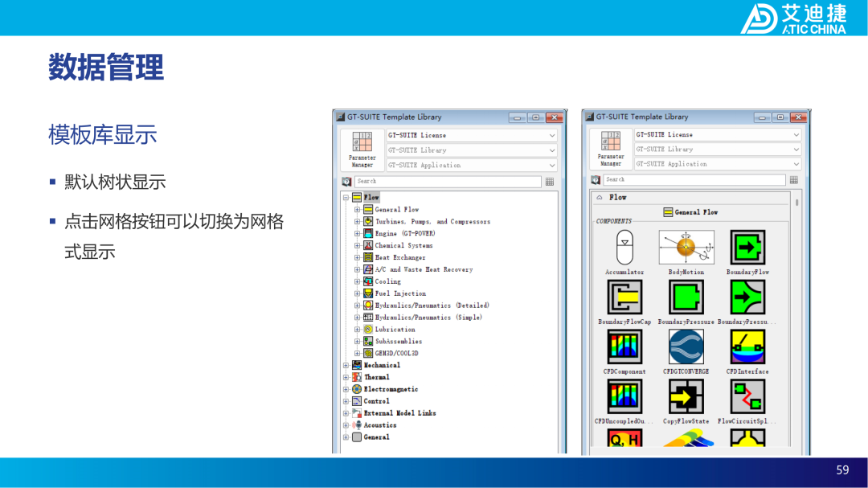Expand the External Model Links node
The width and height of the screenshot is (868, 488).
pyautogui.click(x=346, y=413)
